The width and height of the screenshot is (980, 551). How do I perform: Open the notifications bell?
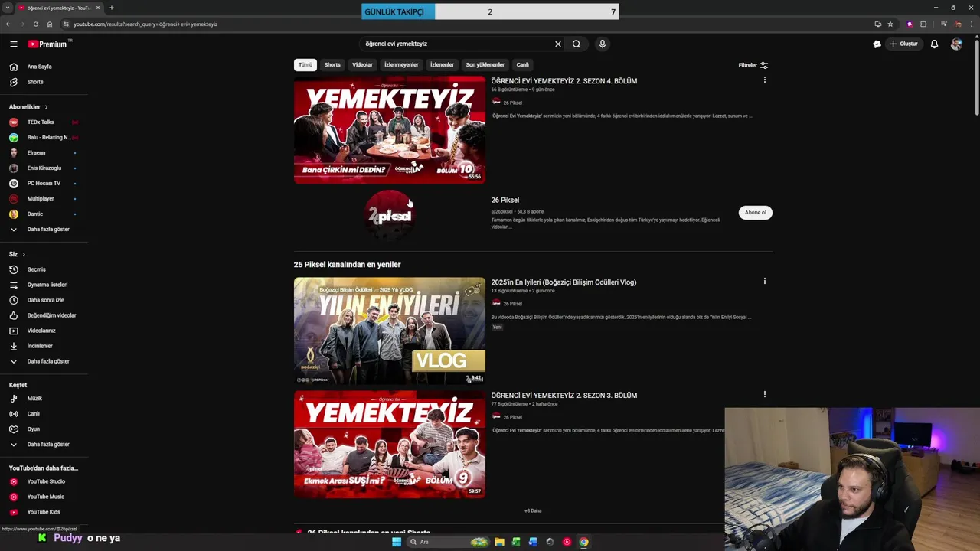click(x=934, y=44)
